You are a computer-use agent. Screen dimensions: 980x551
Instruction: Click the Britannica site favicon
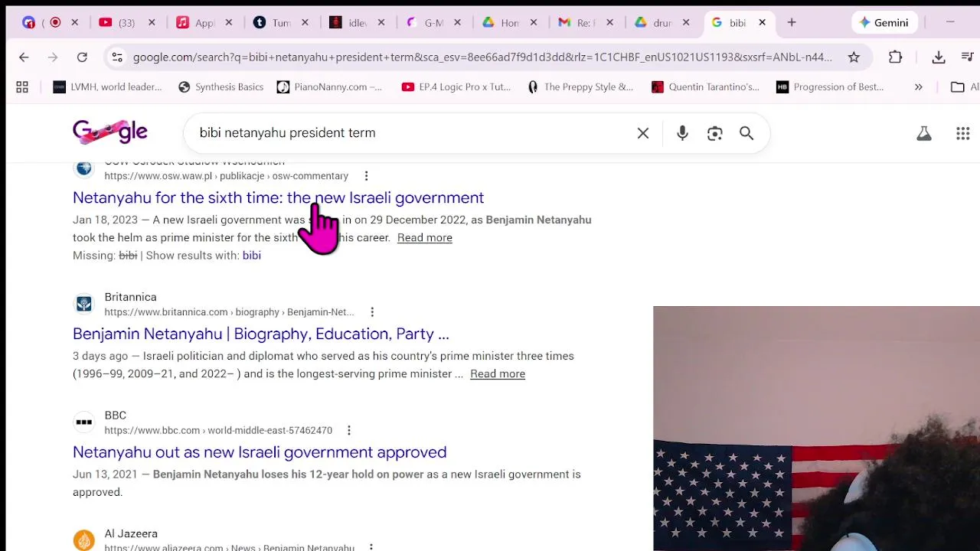coord(84,304)
